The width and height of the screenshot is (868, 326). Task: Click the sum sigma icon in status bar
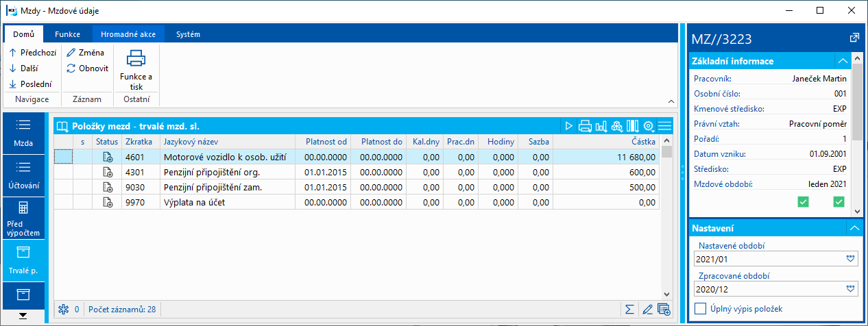pos(629,310)
